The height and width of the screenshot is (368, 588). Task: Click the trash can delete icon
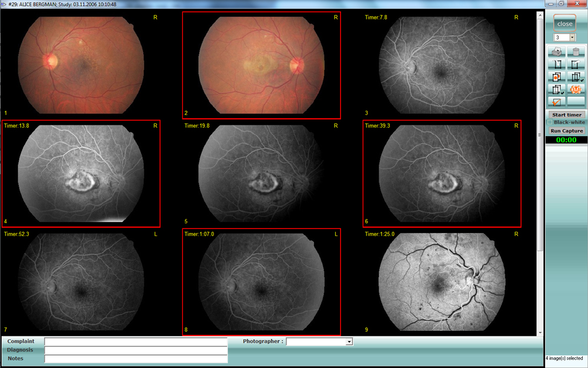pyautogui.click(x=576, y=52)
